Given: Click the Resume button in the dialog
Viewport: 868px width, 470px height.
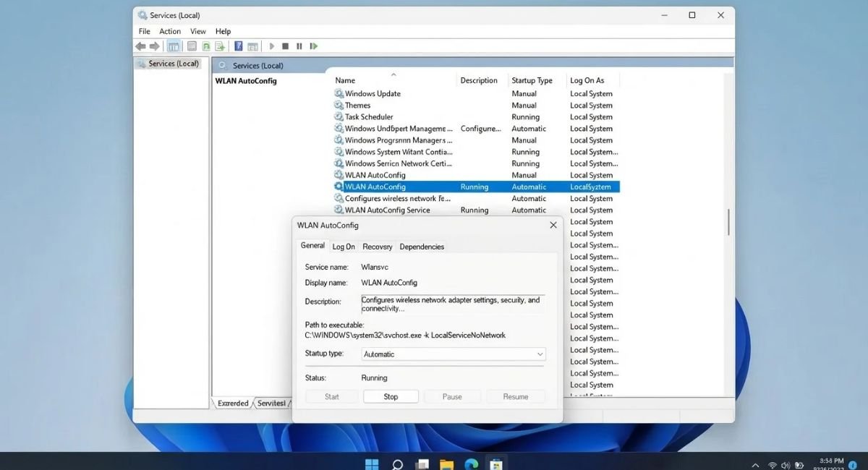Looking at the screenshot, I should click(x=516, y=396).
